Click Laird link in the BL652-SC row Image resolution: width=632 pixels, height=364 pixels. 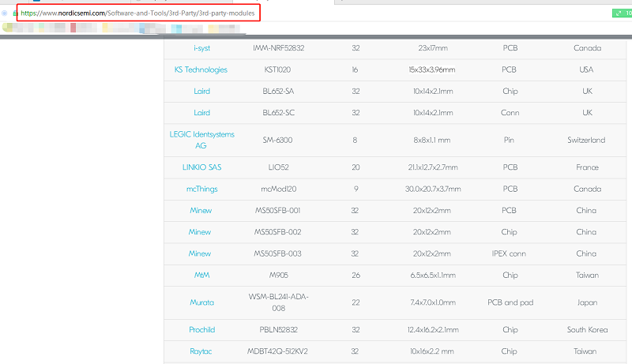tap(201, 113)
